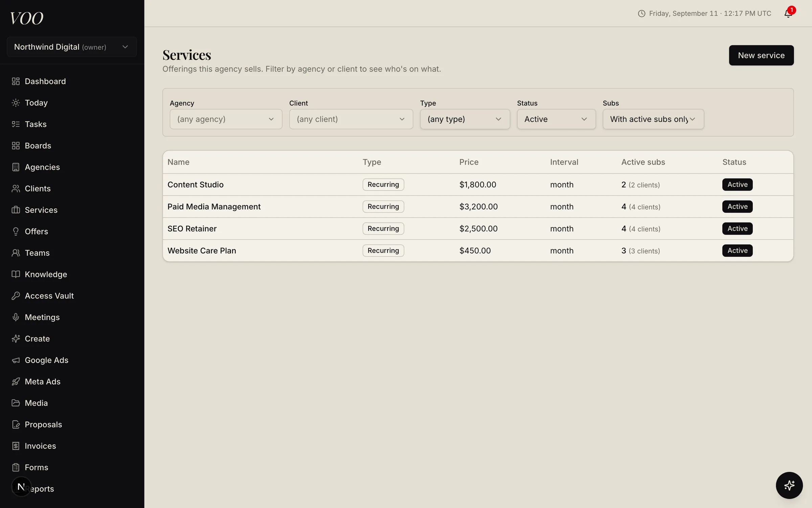Click the Recurring badge for SEO Retainer
This screenshot has height=508, width=812.
click(383, 229)
